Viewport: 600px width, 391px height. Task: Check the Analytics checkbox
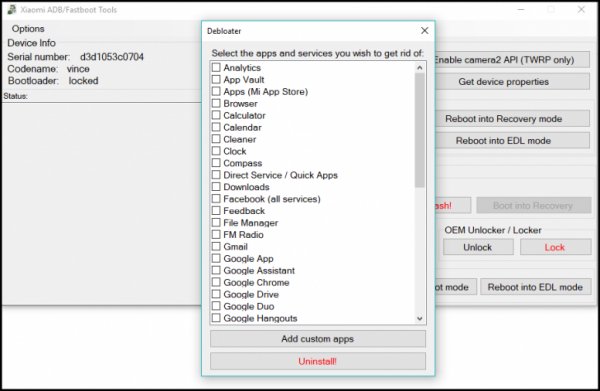coord(216,67)
